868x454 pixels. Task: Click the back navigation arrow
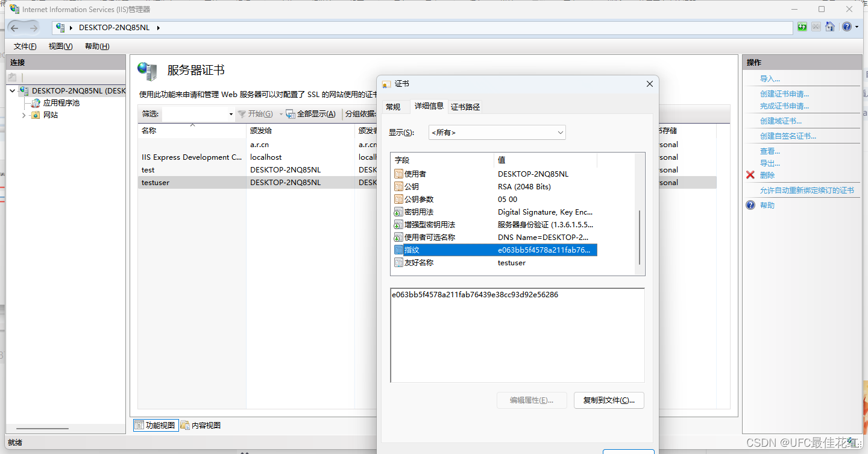click(13, 27)
